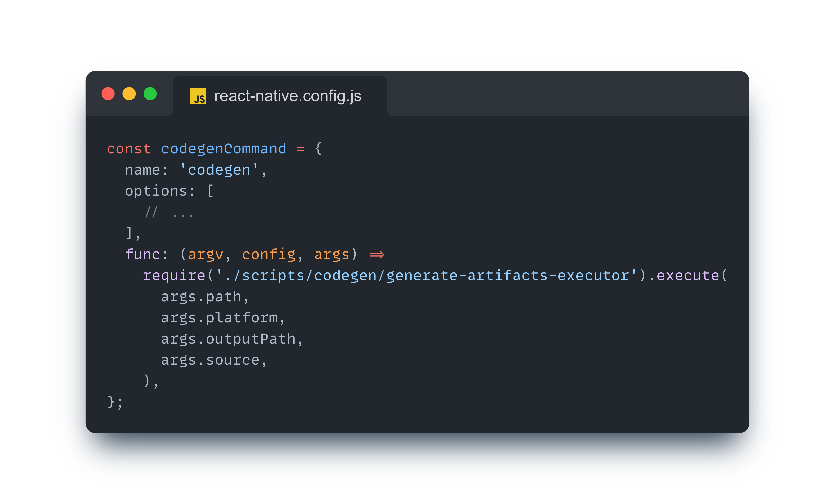Click the yellow JS file icon
This screenshot has width=835, height=504.
pos(198,96)
